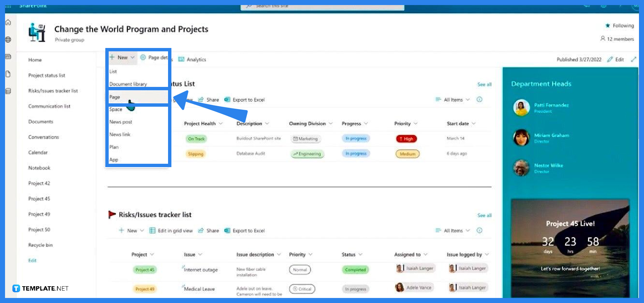Open the Project status list navigation link
Viewport: 644px width, 303px height.
pos(46,75)
